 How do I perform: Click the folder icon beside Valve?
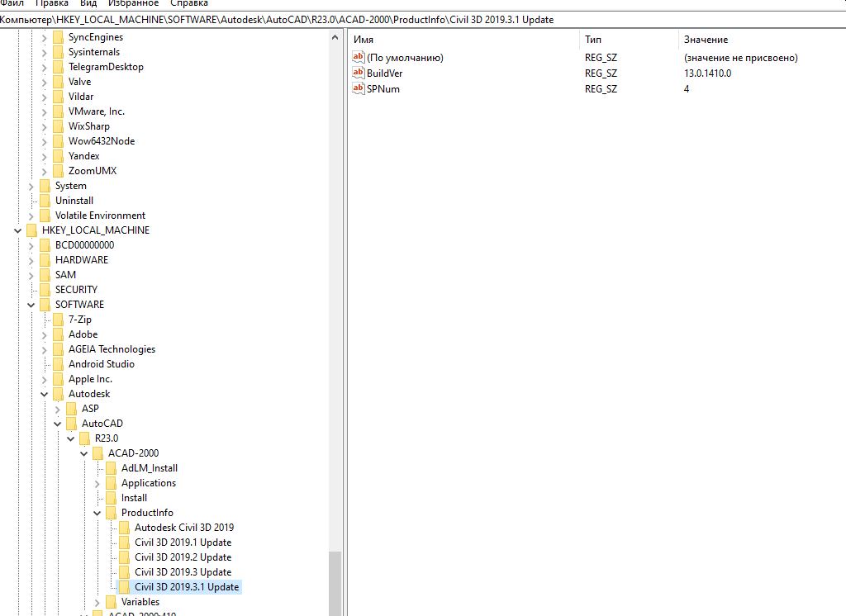[59, 82]
